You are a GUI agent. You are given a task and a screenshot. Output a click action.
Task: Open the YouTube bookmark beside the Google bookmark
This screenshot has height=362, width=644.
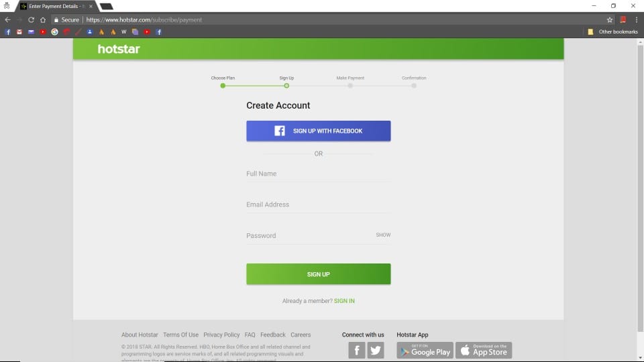[43, 32]
